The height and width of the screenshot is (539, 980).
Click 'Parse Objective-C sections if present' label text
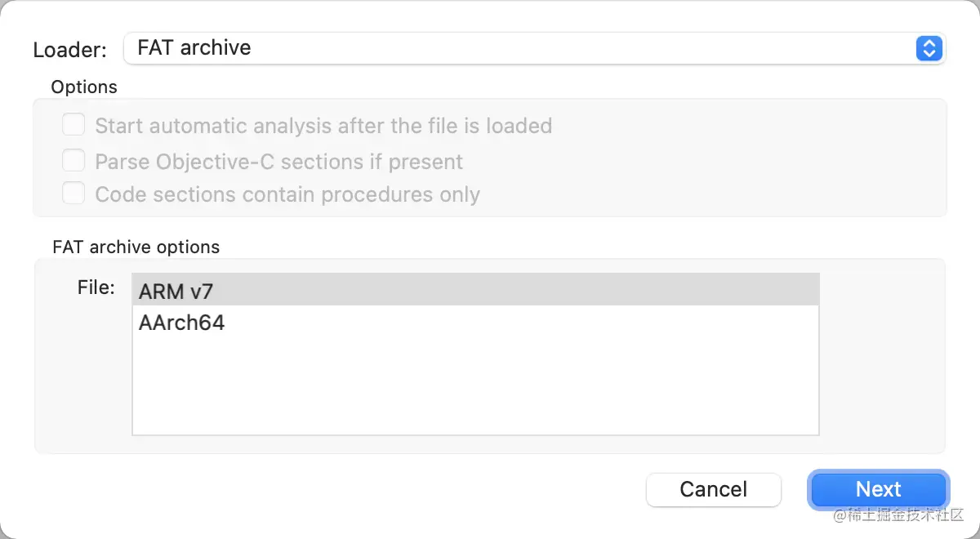tap(278, 162)
